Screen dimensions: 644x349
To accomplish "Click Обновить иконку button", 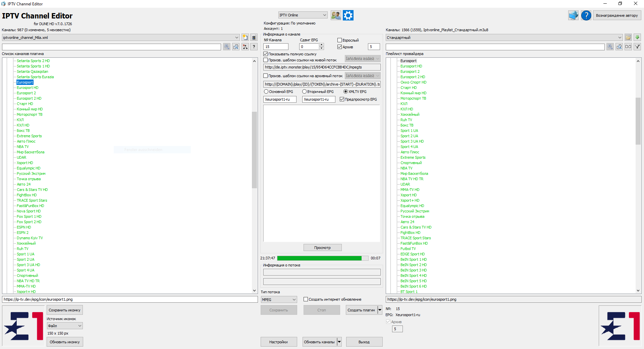I will pyautogui.click(x=65, y=342).
